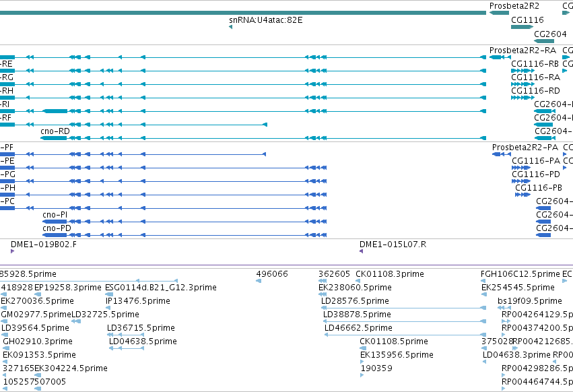573x392 pixels.
Task: Select the cno-PD protein label
Action: pyautogui.click(x=57, y=228)
